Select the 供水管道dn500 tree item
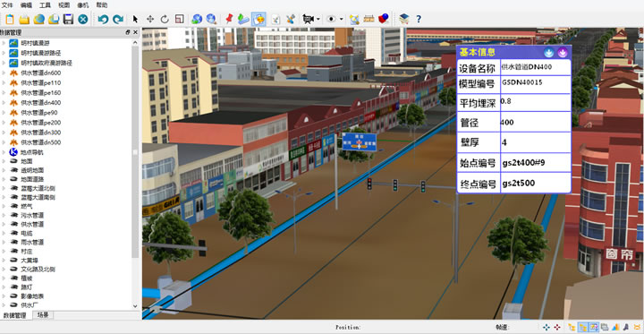Viewport: 644px width, 334px height. pyautogui.click(x=40, y=142)
